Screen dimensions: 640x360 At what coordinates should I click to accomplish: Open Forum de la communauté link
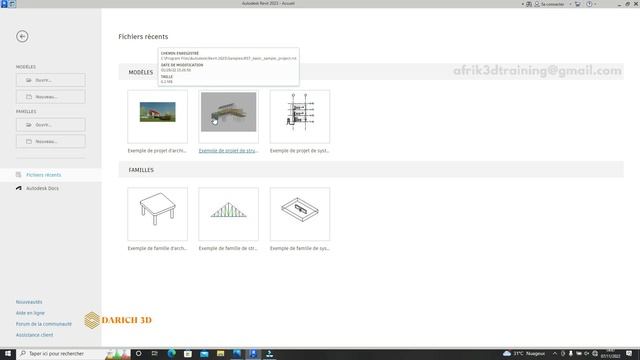[x=44, y=324]
